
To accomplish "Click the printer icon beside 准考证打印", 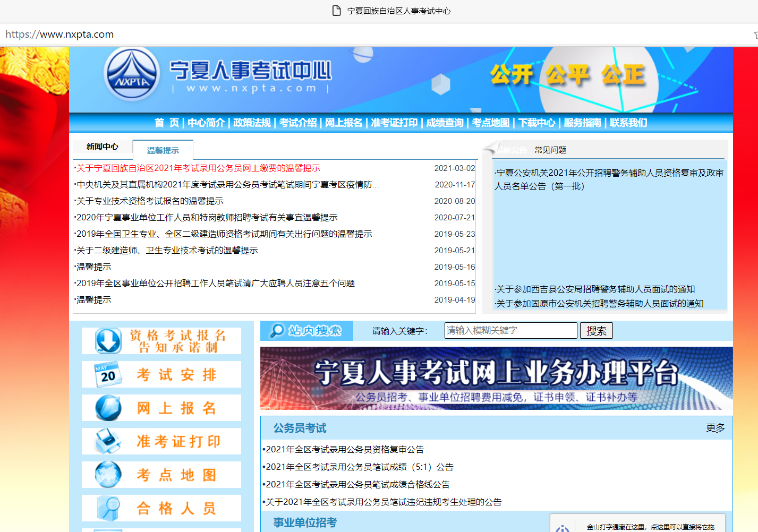I will point(108,441).
